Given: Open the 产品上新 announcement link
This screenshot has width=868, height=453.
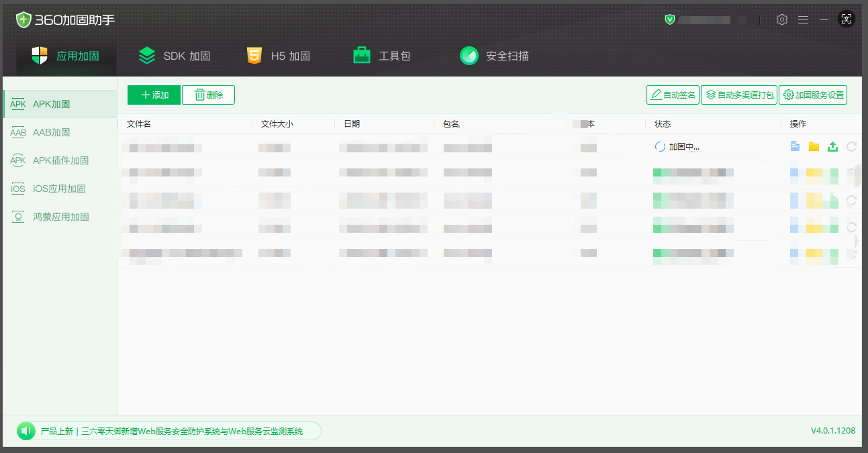Looking at the screenshot, I should point(172,432).
